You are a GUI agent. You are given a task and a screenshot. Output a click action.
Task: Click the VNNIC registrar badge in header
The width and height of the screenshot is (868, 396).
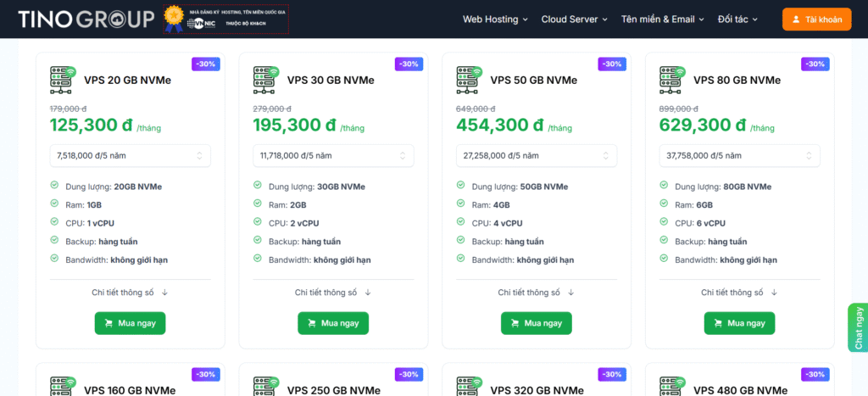[x=225, y=20]
